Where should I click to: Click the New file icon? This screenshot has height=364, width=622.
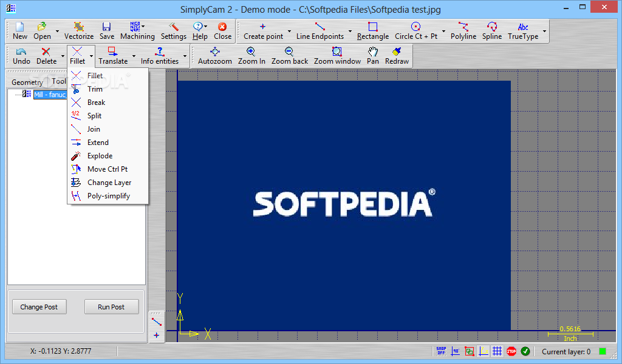click(x=19, y=31)
